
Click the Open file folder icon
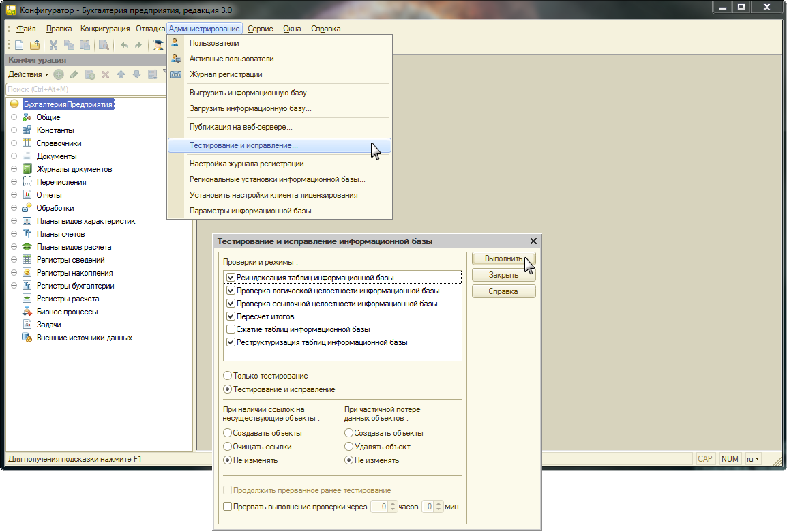(x=35, y=45)
